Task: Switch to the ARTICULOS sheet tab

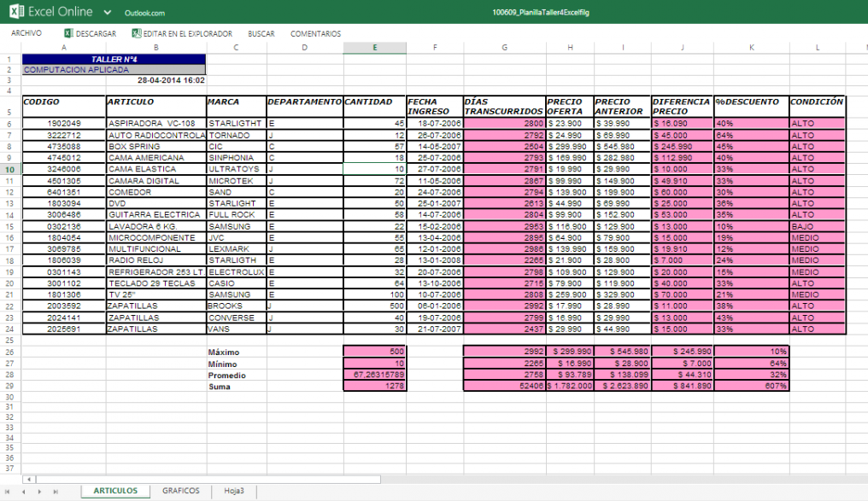Action: click(115, 491)
